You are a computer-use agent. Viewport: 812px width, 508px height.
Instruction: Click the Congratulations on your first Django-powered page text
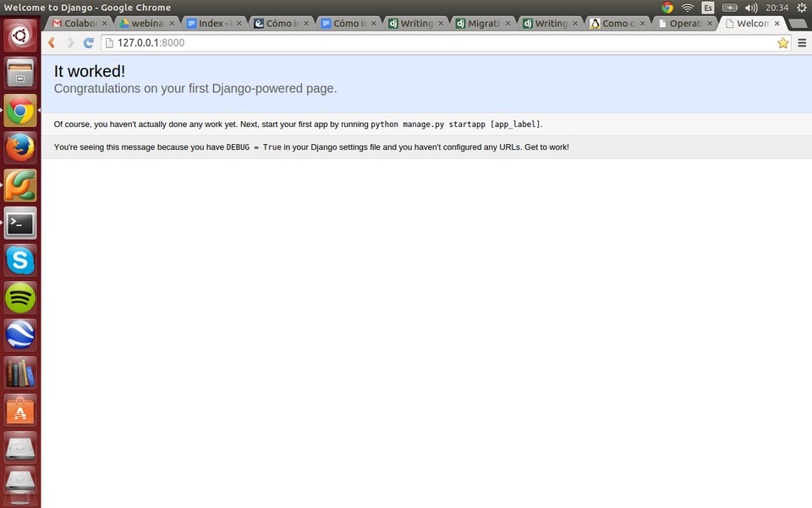coord(195,89)
